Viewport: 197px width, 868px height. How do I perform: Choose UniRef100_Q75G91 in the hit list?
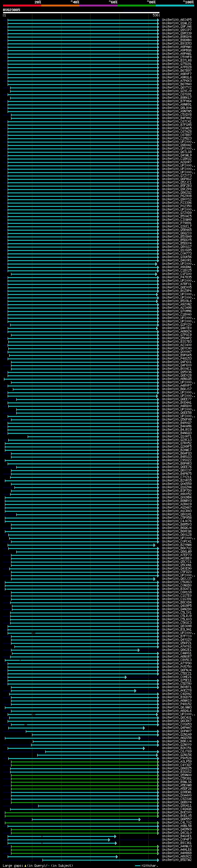(x=177, y=64)
